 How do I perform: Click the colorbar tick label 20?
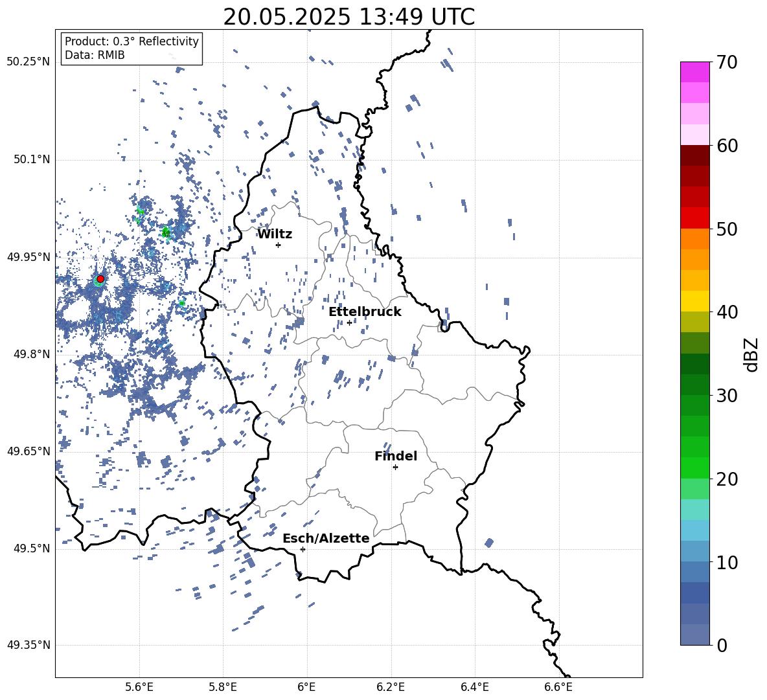coord(727,479)
